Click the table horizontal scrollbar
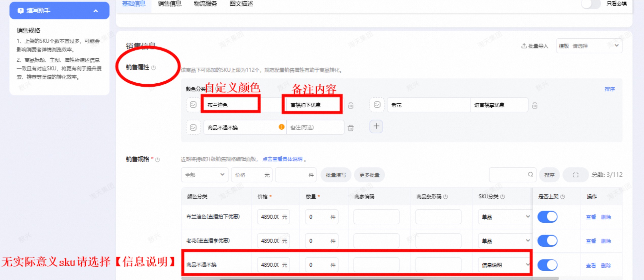This screenshot has width=644, height=280. pos(370,278)
